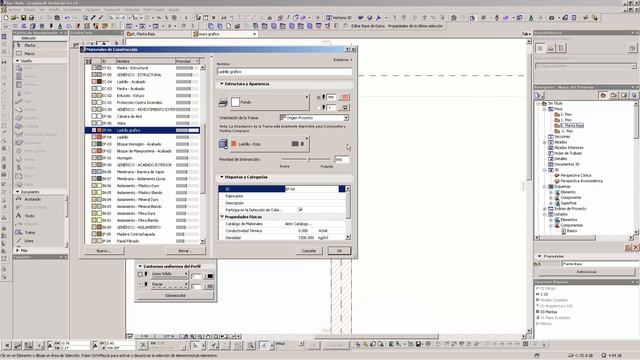Expand the Alzados node in Navigator

pyautogui.click(x=545, y=142)
